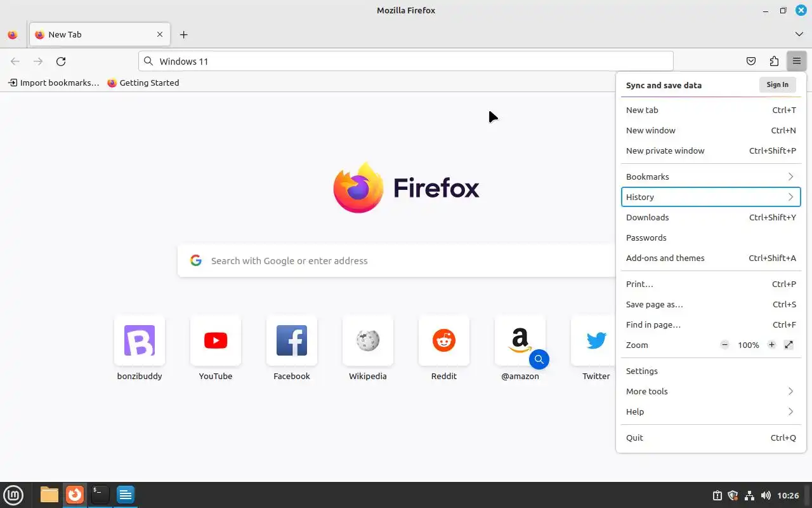
Task: Open the Getting Started bookmark
Action: (x=143, y=83)
